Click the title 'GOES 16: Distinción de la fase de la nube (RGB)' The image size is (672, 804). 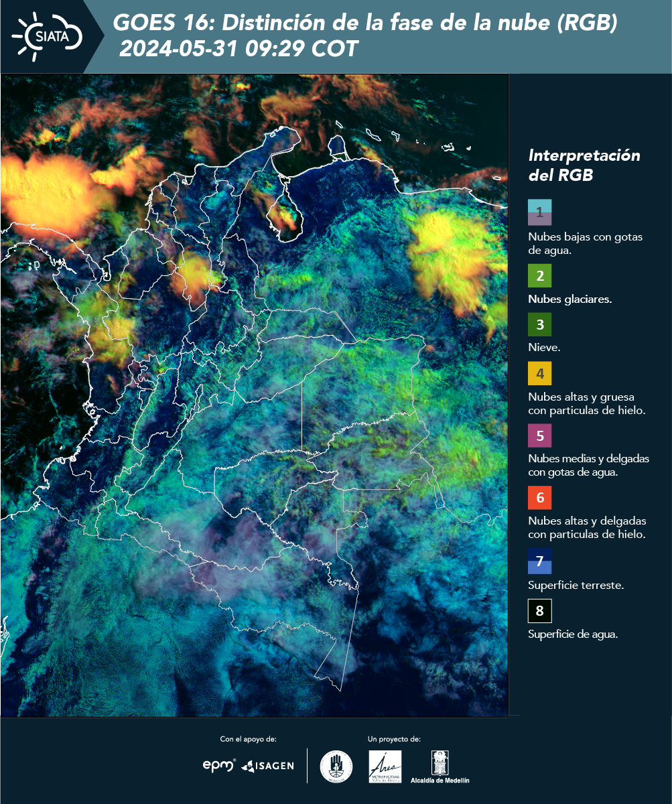pyautogui.click(x=365, y=23)
